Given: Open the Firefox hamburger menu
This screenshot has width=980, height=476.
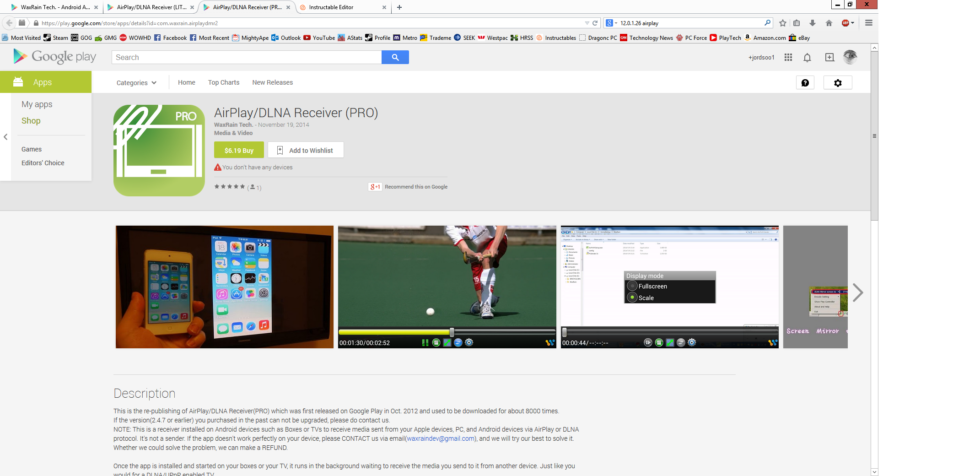Looking at the screenshot, I should [x=869, y=23].
